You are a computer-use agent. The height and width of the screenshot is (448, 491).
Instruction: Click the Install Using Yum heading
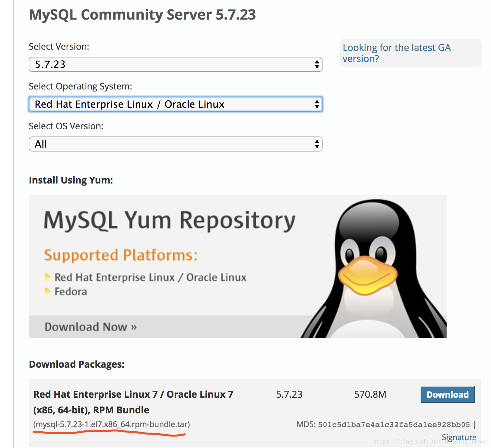click(x=71, y=180)
